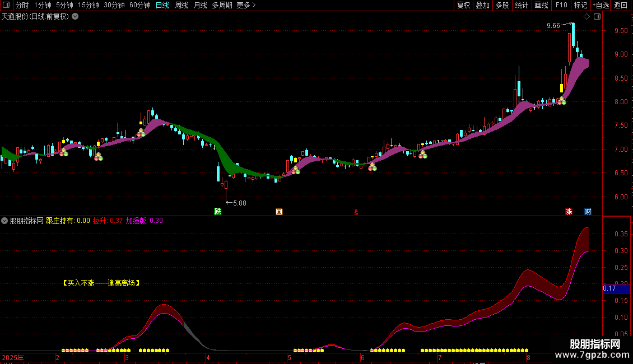The image size is (633, 364).
Task: Click the 9.66 high price label
Action: (x=553, y=26)
